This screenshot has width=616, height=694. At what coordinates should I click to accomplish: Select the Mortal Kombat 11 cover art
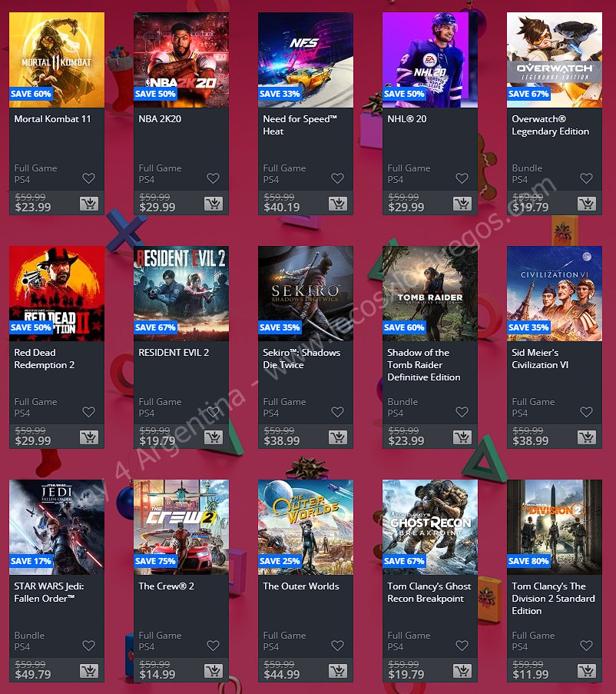pyautogui.click(x=57, y=60)
